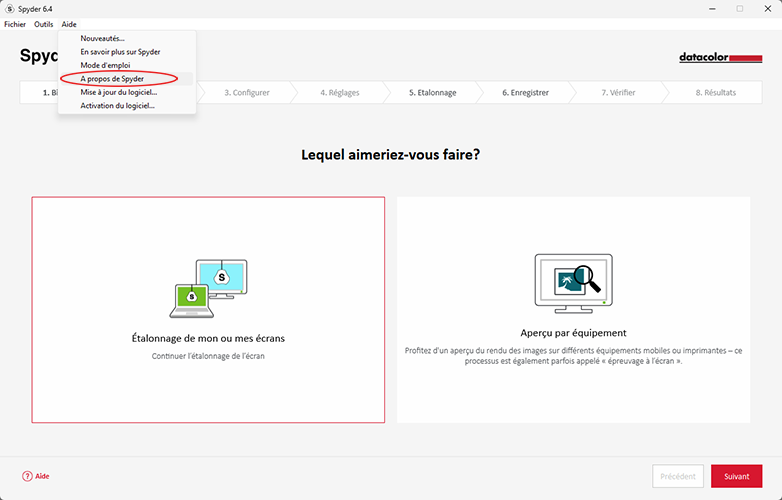Click the magnifier preview monitor icon
Image resolution: width=782 pixels, height=500 pixels.
coord(573,279)
